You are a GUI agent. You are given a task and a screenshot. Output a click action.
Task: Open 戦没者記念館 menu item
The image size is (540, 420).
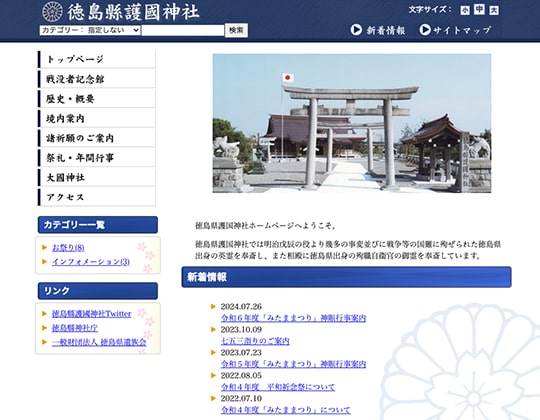[x=97, y=79]
